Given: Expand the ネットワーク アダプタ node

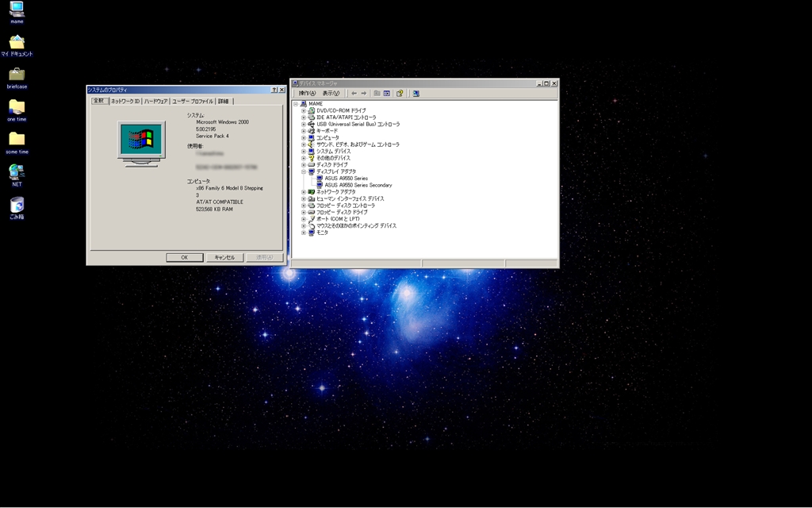Looking at the screenshot, I should click(304, 192).
